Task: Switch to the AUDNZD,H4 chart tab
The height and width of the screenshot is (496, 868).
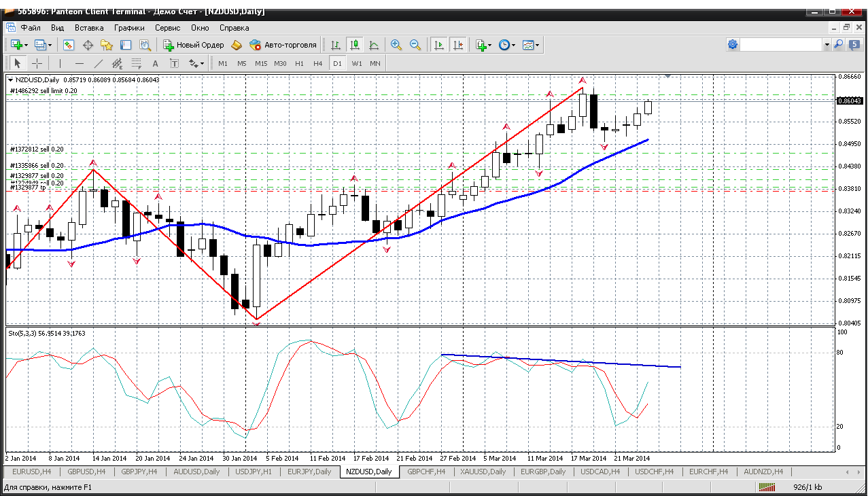Action: tap(763, 472)
